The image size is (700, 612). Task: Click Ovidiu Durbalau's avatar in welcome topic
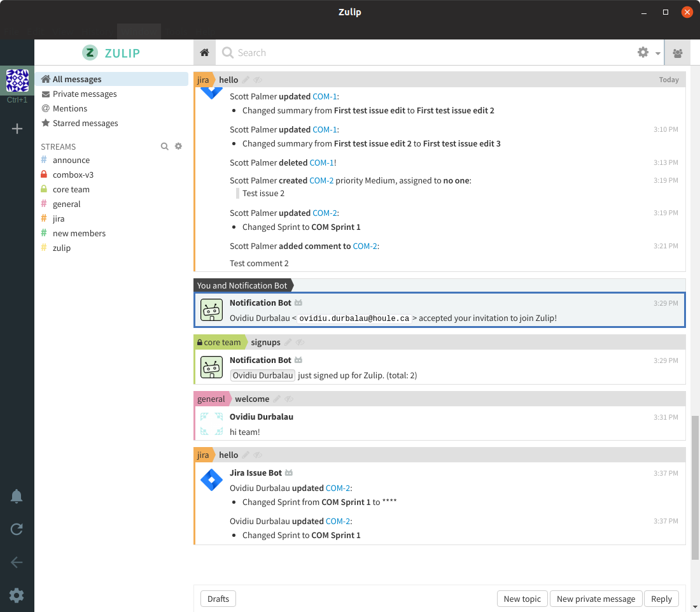(212, 424)
